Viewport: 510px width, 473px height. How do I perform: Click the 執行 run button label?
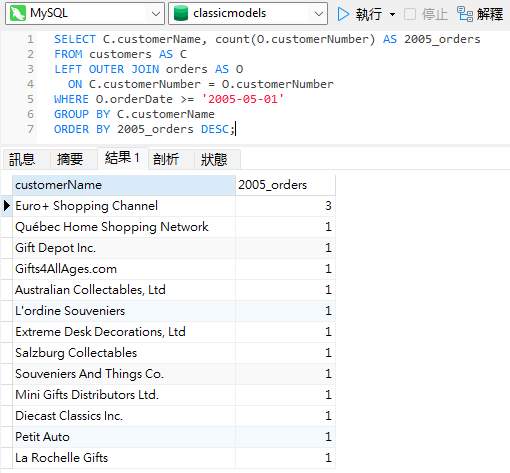pos(368,14)
